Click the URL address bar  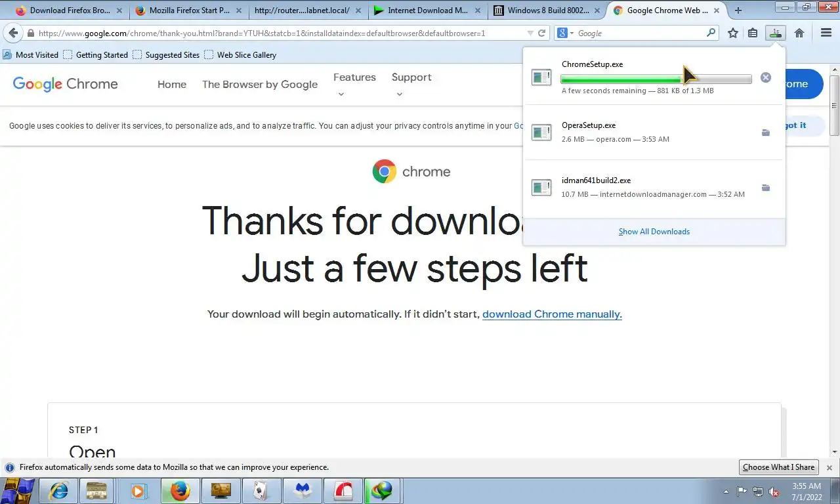coord(279,33)
